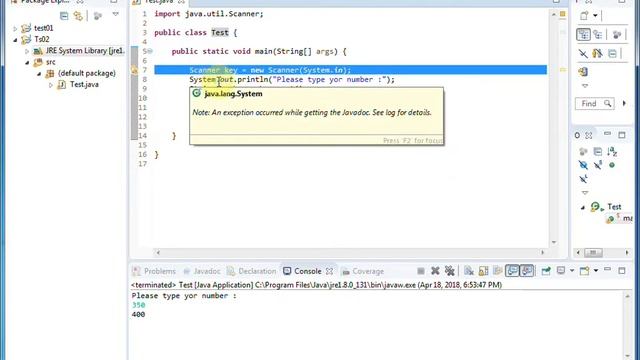640x360 pixels.
Task: Click editor horizontal scrollbar left arrow
Action: coord(158,253)
